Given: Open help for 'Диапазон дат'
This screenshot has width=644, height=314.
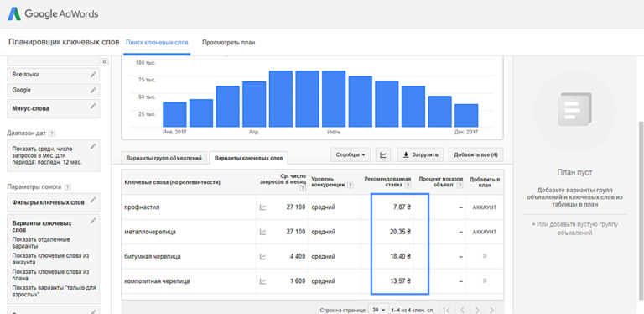Looking at the screenshot, I should coord(52,133).
